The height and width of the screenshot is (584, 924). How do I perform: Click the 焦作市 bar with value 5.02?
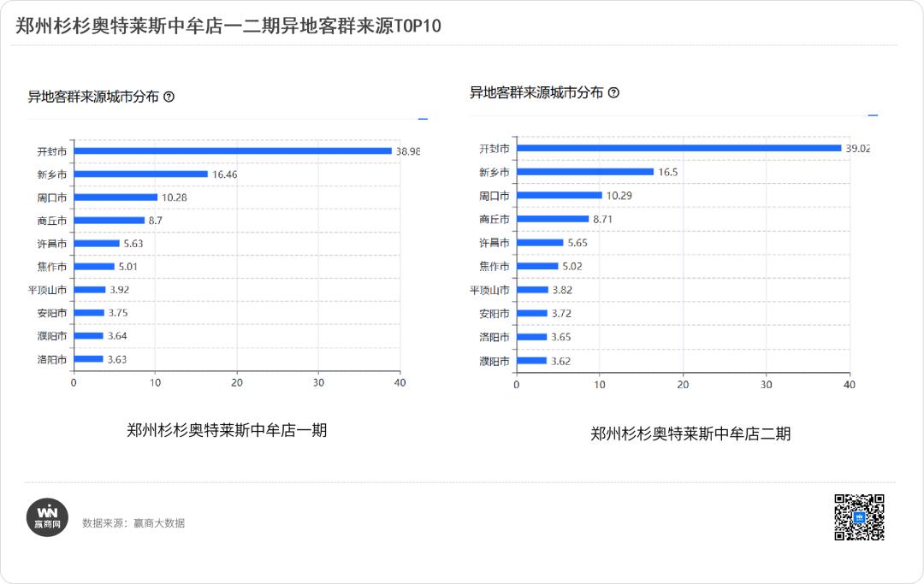(x=537, y=266)
